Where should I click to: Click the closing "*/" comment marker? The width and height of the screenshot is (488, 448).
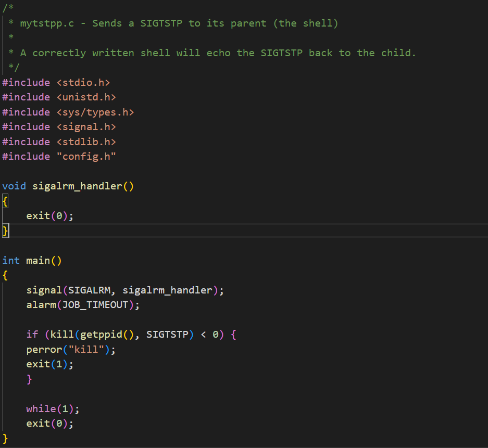(x=14, y=67)
